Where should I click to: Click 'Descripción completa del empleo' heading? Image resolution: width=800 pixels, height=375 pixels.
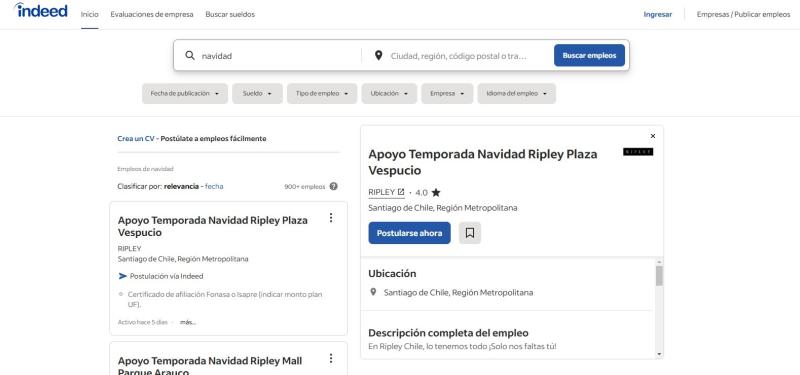point(448,333)
